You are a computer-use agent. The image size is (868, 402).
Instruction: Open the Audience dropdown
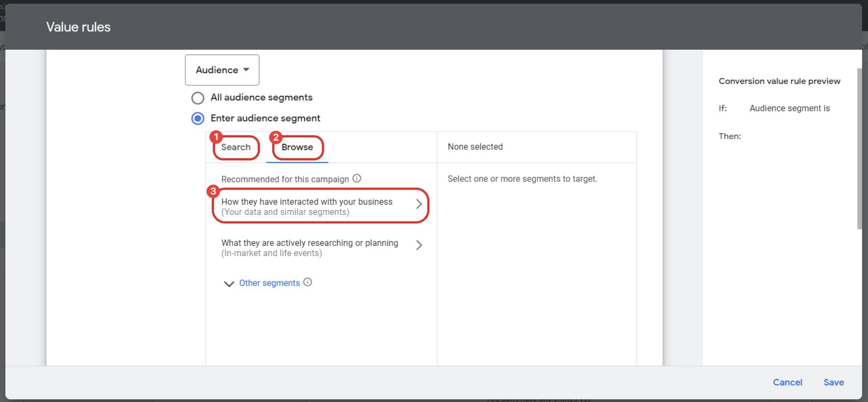pos(222,70)
